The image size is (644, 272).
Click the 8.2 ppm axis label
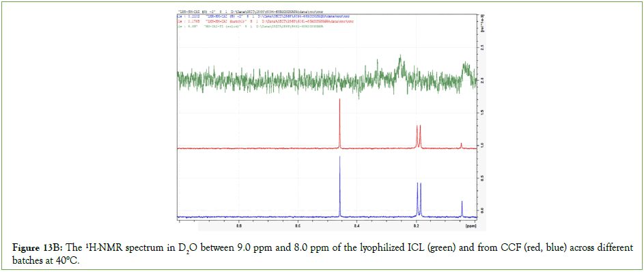(416, 226)
